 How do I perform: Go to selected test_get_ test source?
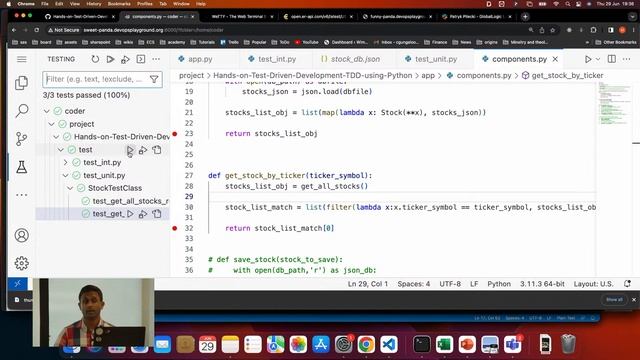pyautogui.click(x=157, y=213)
